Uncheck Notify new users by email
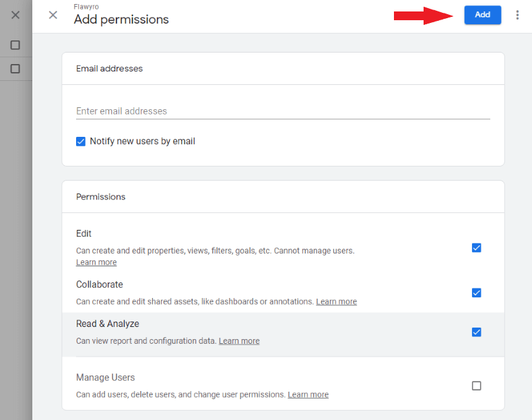 tap(81, 142)
